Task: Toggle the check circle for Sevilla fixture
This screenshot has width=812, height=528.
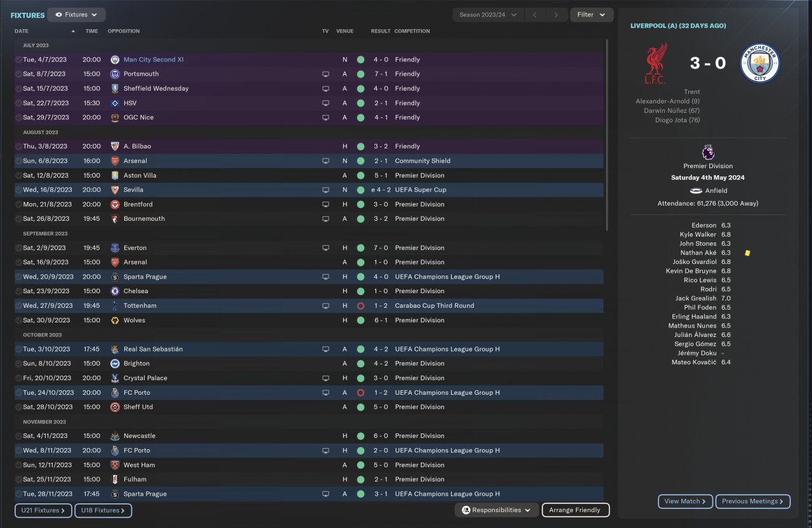Action: pos(18,190)
